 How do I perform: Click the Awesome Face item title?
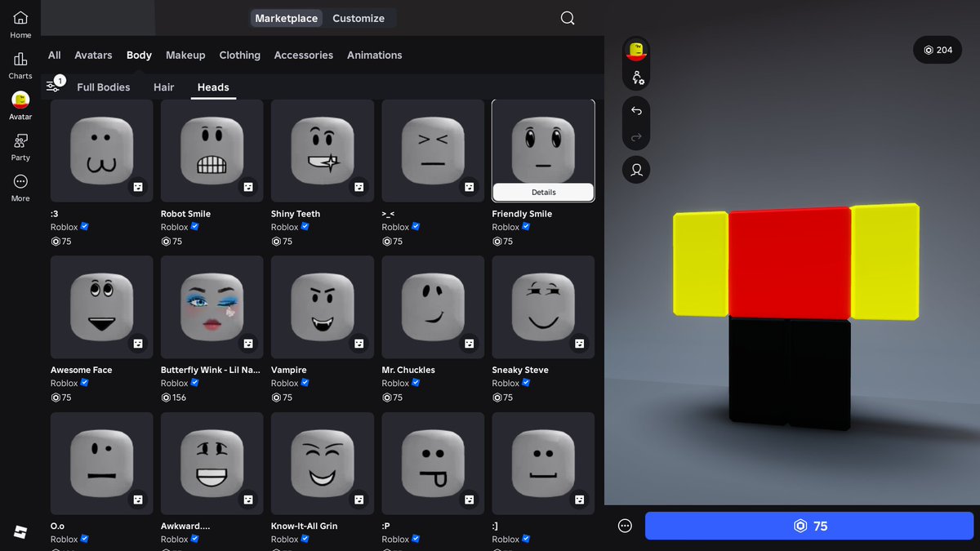coord(82,370)
